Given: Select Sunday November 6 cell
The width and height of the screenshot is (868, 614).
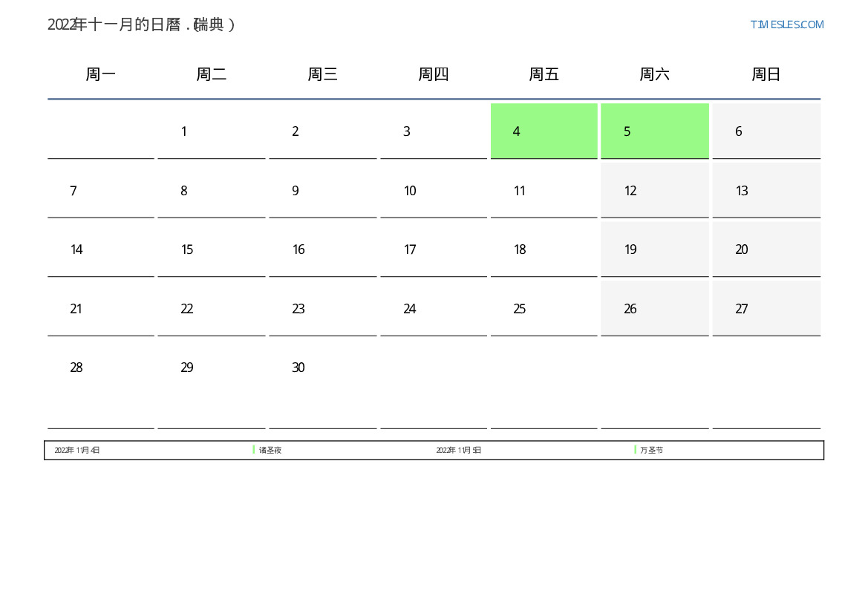Looking at the screenshot, I should tap(766, 131).
